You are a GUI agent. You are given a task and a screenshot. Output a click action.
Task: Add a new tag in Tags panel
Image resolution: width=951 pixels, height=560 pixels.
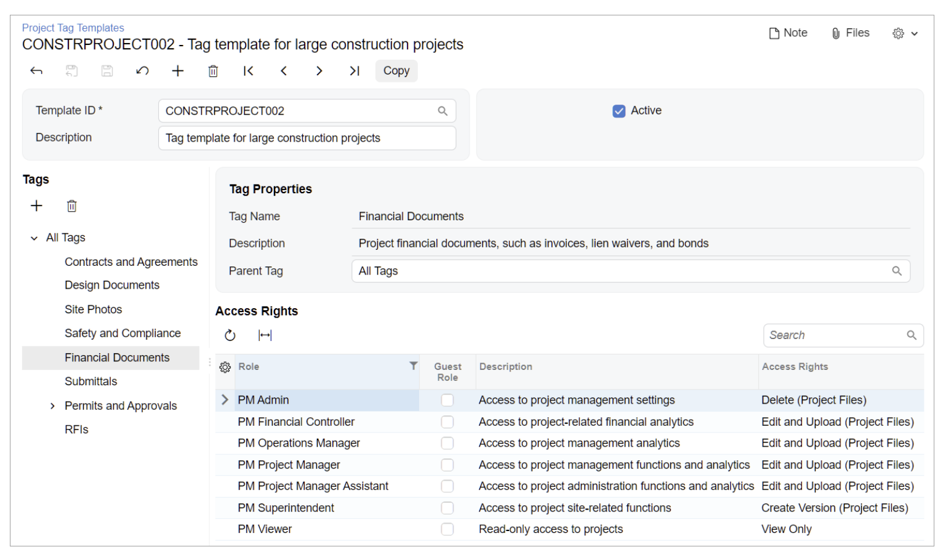point(37,206)
